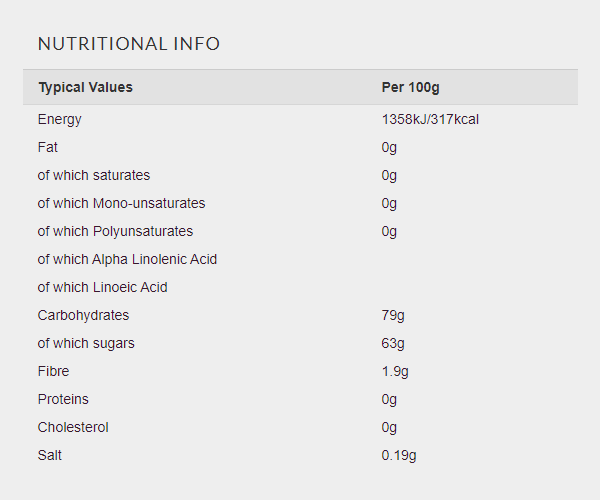Select the Fat row label

coord(47,147)
